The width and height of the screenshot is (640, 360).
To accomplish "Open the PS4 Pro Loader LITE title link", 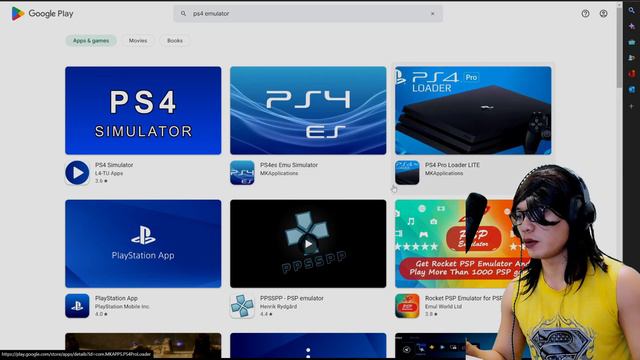I will coord(452,165).
